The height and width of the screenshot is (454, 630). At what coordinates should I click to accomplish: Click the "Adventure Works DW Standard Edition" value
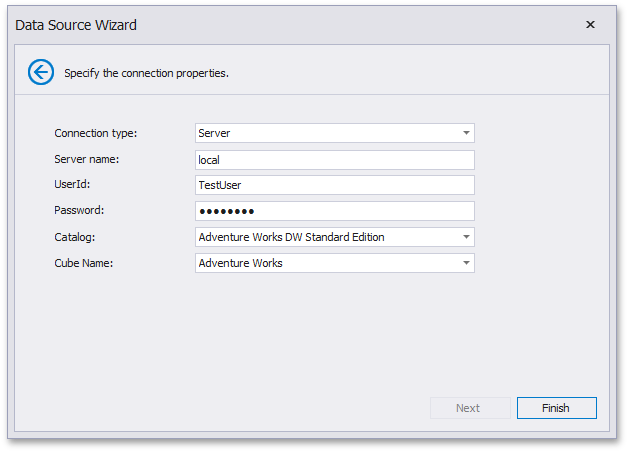click(291, 237)
